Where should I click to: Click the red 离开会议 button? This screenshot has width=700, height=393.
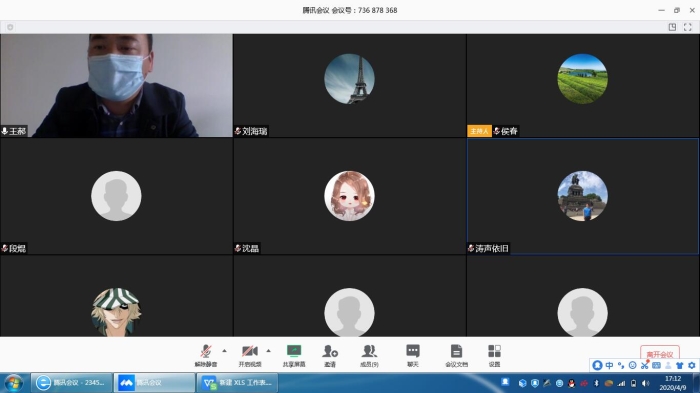[x=660, y=354]
